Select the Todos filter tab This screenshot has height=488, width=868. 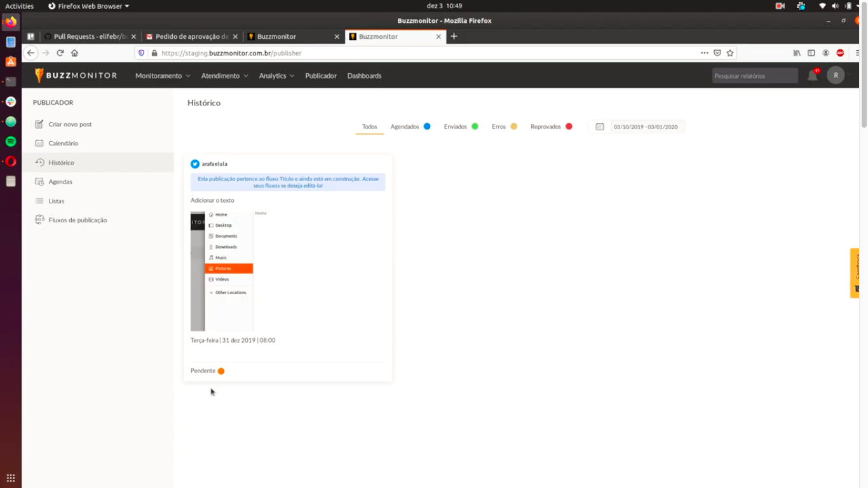pyautogui.click(x=369, y=126)
